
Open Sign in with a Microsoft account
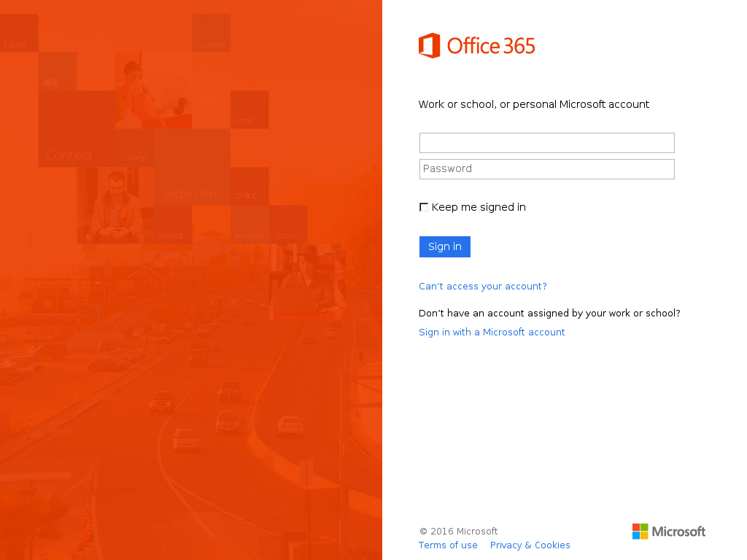pos(492,332)
